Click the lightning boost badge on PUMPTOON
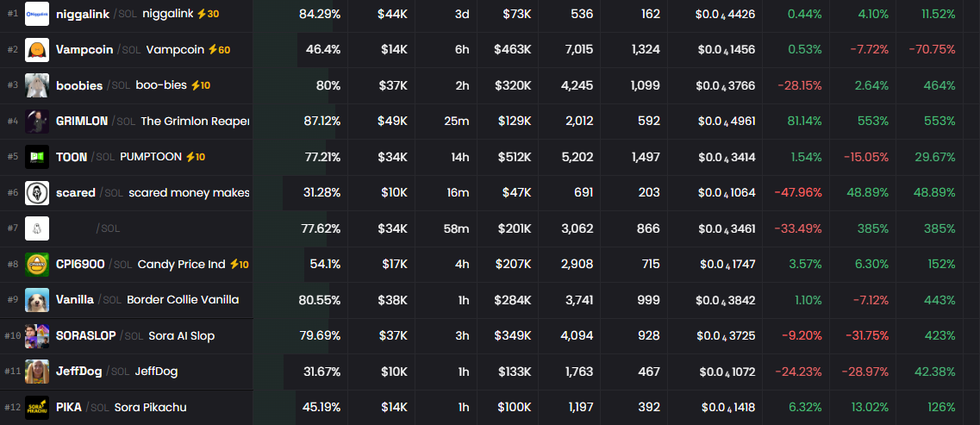This screenshot has height=425, width=980. pyautogui.click(x=197, y=157)
